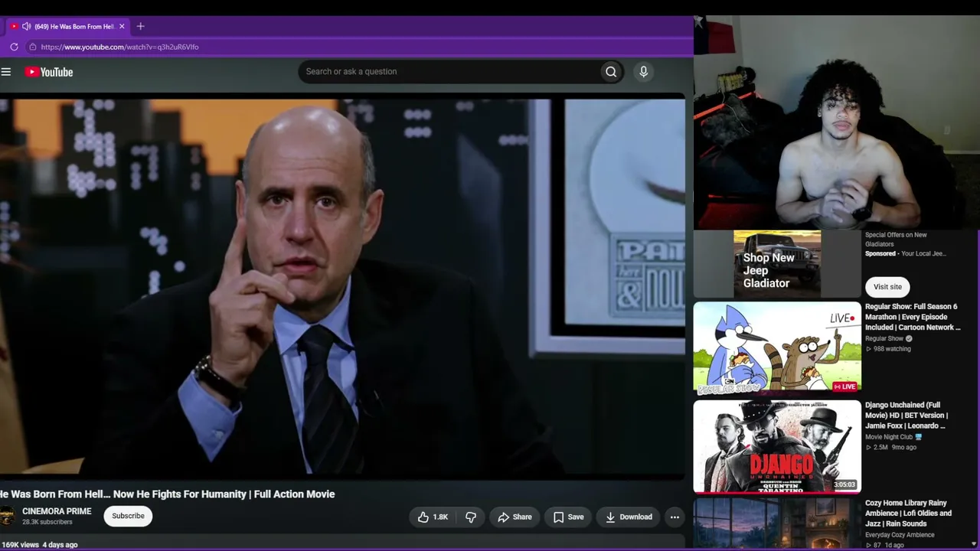Open the Regular Show live marathon thumbnail
This screenshot has height=551, width=980.
[777, 347]
